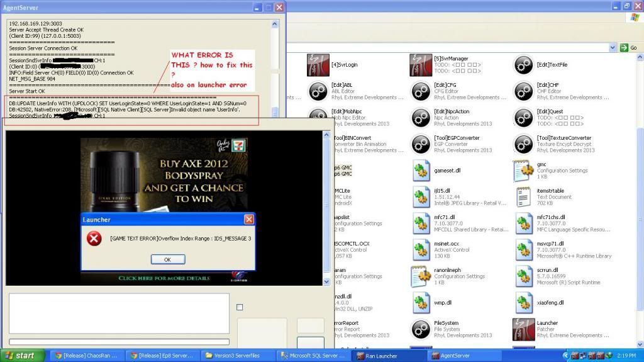The height and width of the screenshot is (362, 644).
Task: Launch the [Tool]EGPConverter icon
Action: point(421,145)
